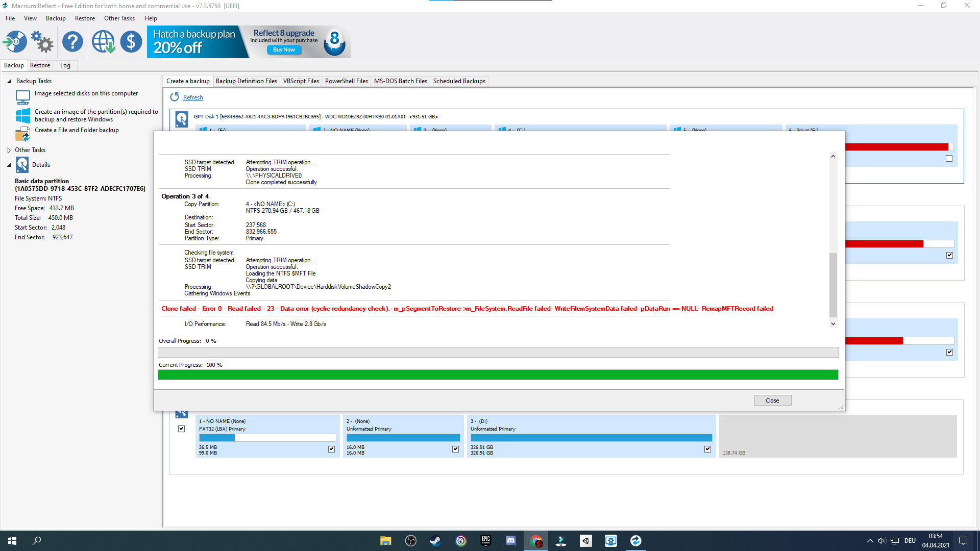Switch to the Scheduled Backups tab
Screen dimensions: 980x551
(459, 81)
